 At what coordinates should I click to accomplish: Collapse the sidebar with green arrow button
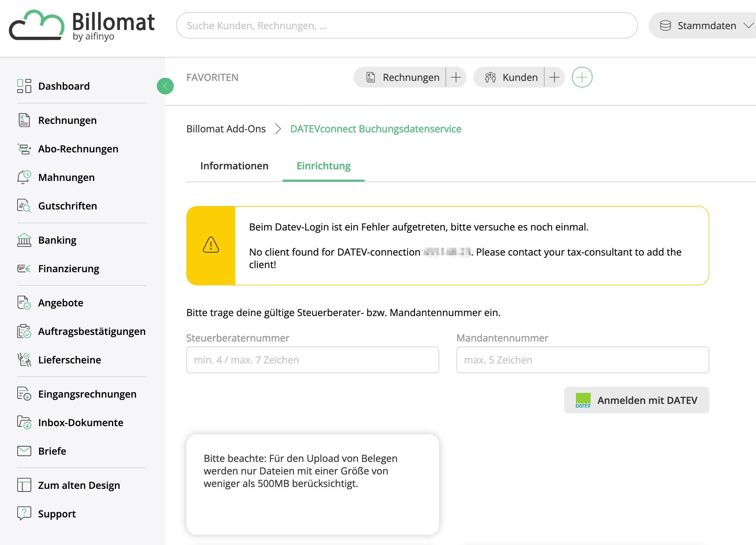click(165, 86)
